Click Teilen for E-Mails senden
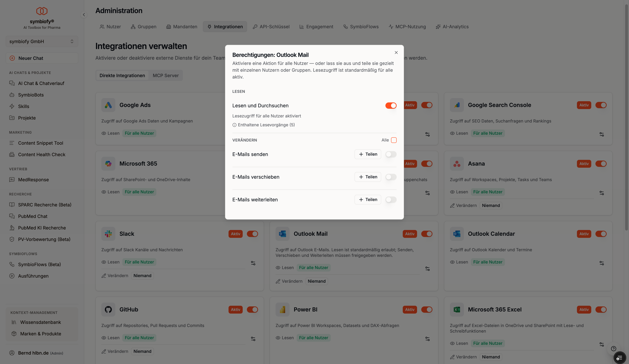 coord(368,154)
